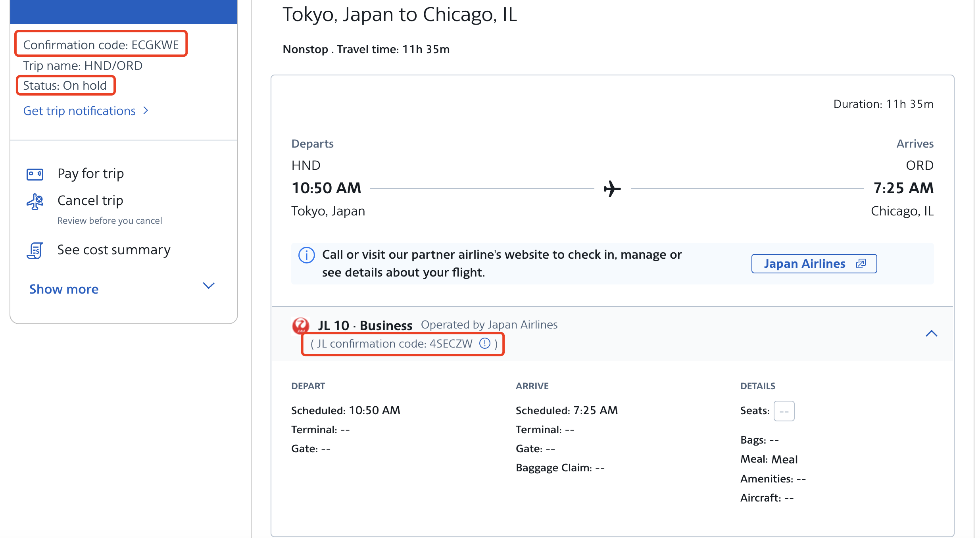Click the external link icon on Japan Airlines button
Image resolution: width=980 pixels, height=538 pixels.
point(861,263)
